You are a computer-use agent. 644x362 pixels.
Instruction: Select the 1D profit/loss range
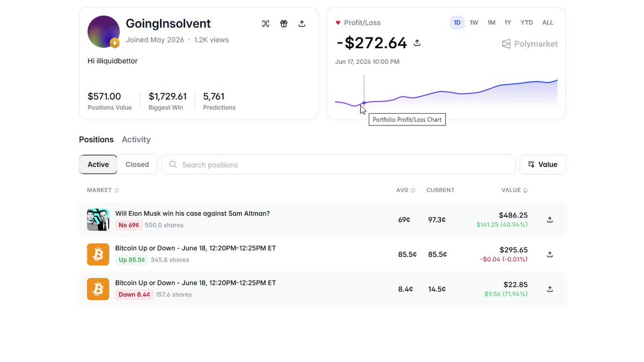pos(457,23)
